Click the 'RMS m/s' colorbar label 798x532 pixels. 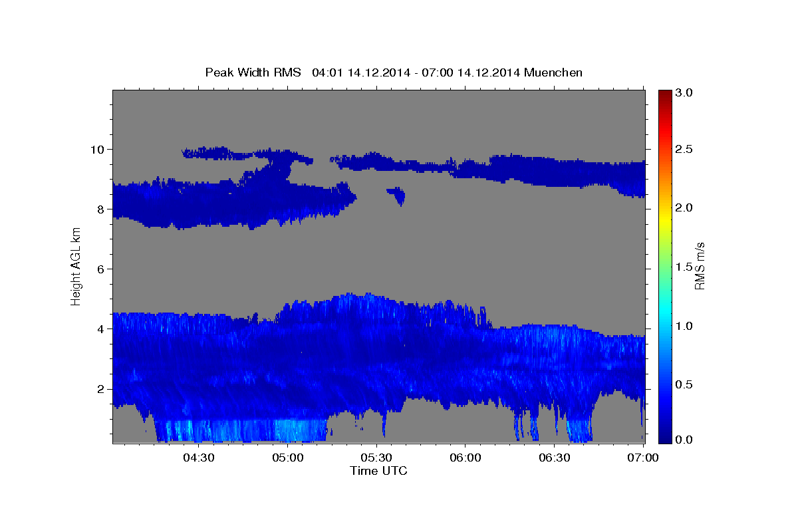699,266
